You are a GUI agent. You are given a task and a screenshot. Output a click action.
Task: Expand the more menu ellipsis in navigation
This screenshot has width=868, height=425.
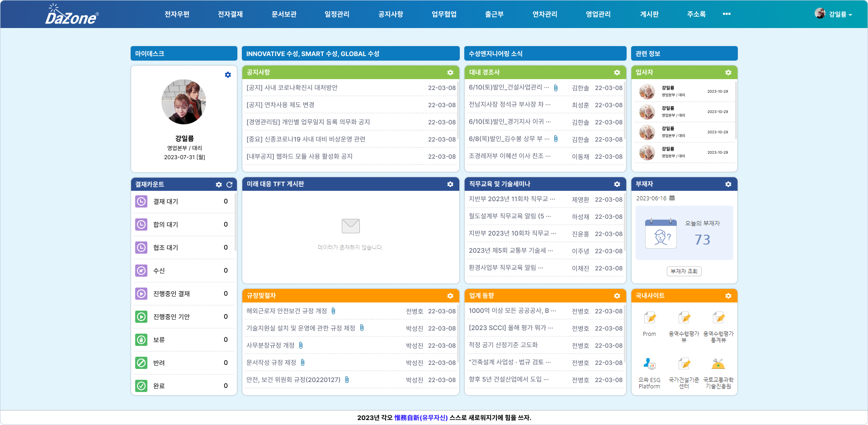[x=726, y=14]
